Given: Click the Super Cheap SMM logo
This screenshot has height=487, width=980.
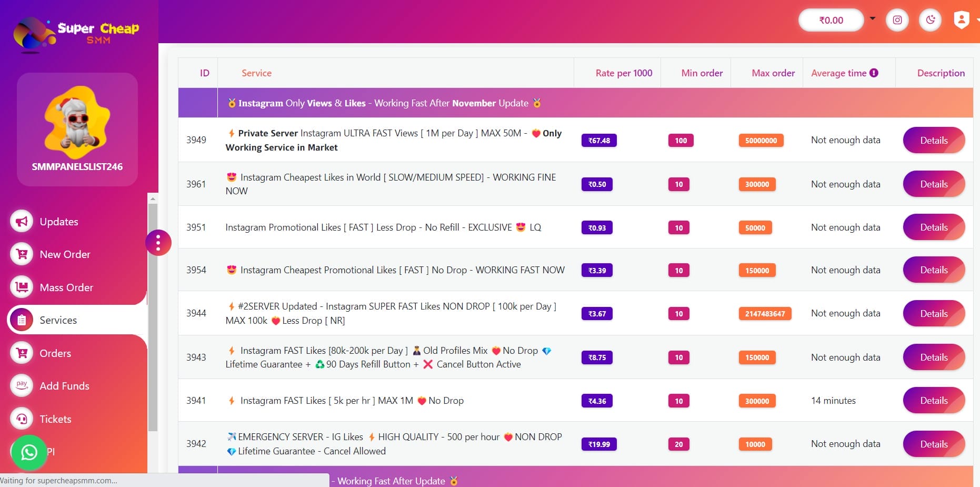Looking at the screenshot, I should [x=76, y=35].
